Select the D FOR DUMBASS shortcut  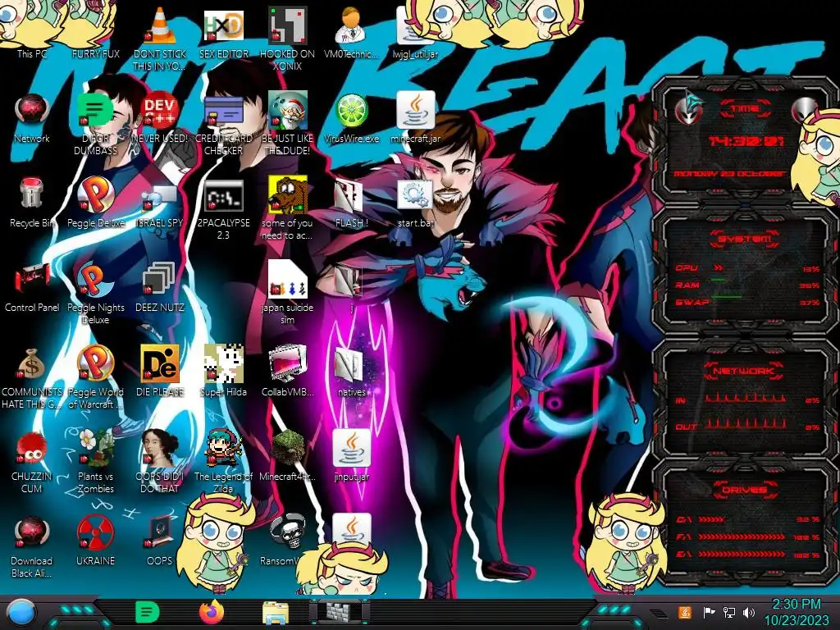point(95,123)
